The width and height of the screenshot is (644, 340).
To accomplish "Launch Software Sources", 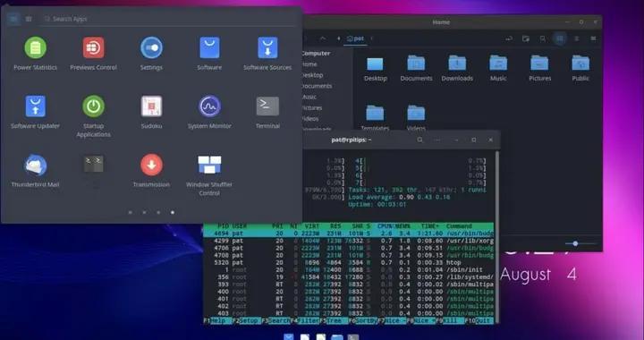I will [x=267, y=54].
